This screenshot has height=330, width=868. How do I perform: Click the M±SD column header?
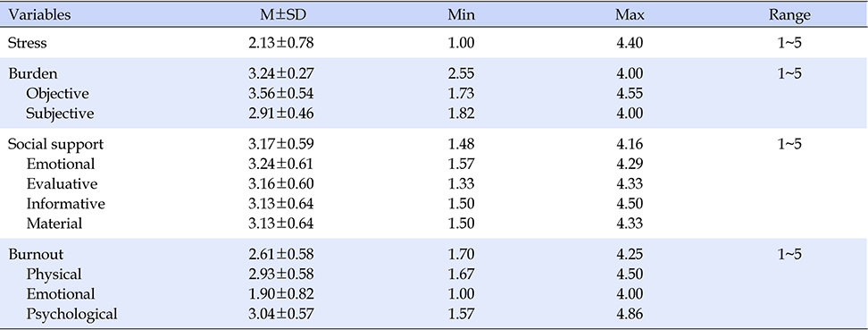pos(283,15)
